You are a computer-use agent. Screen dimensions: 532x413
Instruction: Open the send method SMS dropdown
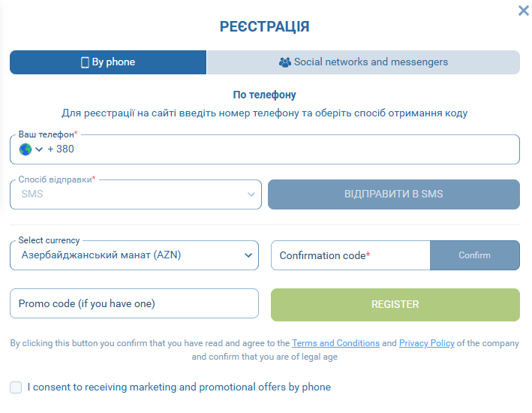point(136,194)
